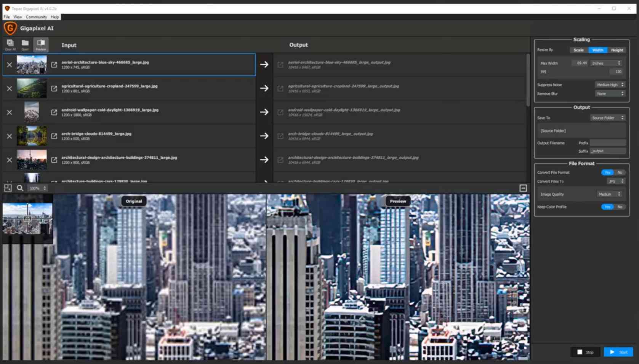Click the Stop button
639x364 pixels.
click(x=585, y=352)
